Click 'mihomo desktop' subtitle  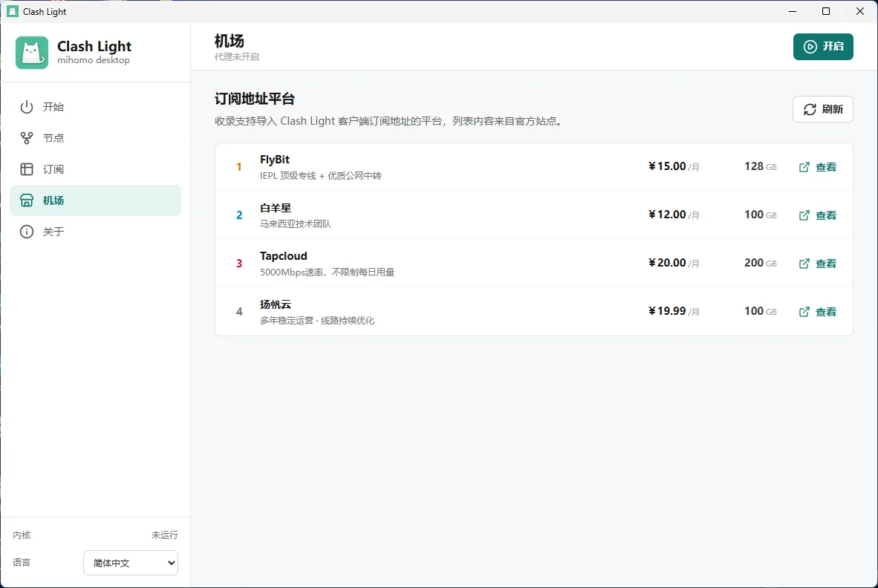pos(94,60)
